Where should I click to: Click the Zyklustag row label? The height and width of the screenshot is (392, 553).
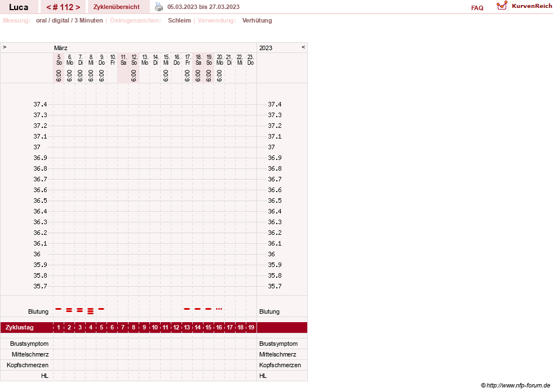click(x=19, y=327)
